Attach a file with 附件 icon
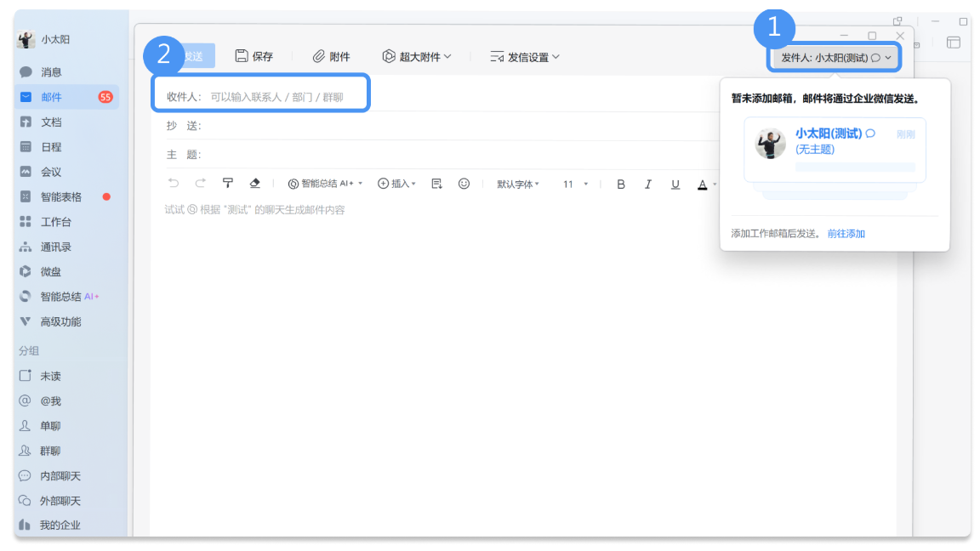The height and width of the screenshot is (551, 980). point(330,56)
